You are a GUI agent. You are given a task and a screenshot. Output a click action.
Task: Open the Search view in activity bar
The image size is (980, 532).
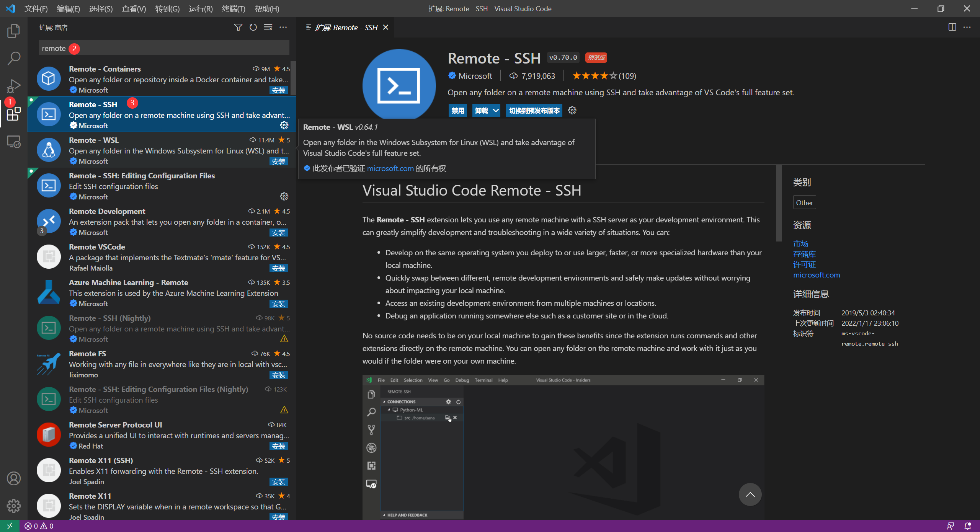click(14, 59)
